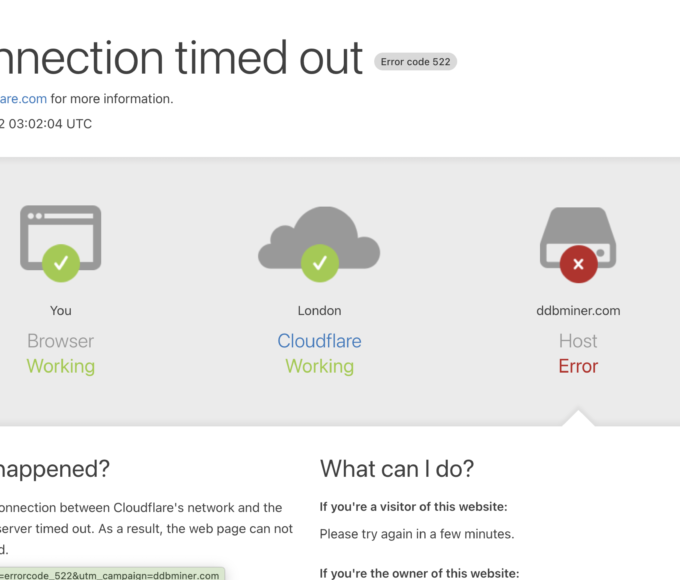Click the red Error status text
680x580 pixels.
[x=578, y=366]
